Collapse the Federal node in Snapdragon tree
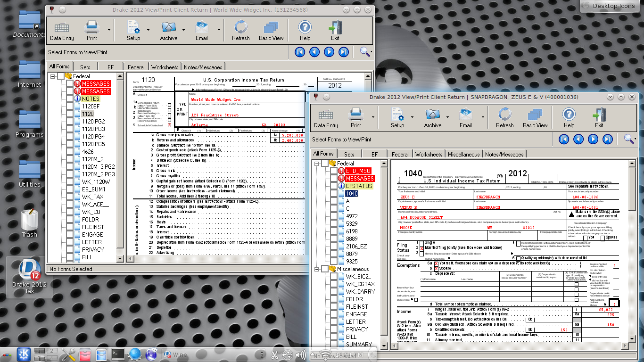Screen dimensions: 644x362 click(317, 164)
